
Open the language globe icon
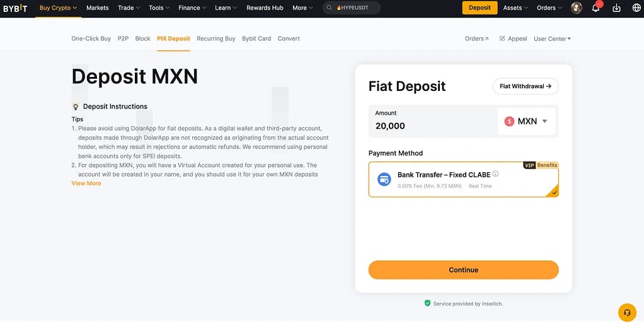(636, 8)
